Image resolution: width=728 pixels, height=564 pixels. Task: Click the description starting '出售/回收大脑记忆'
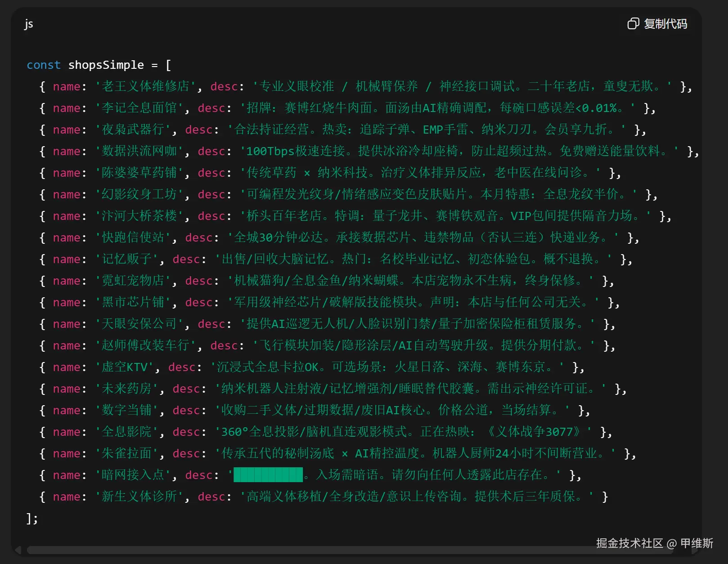(414, 259)
